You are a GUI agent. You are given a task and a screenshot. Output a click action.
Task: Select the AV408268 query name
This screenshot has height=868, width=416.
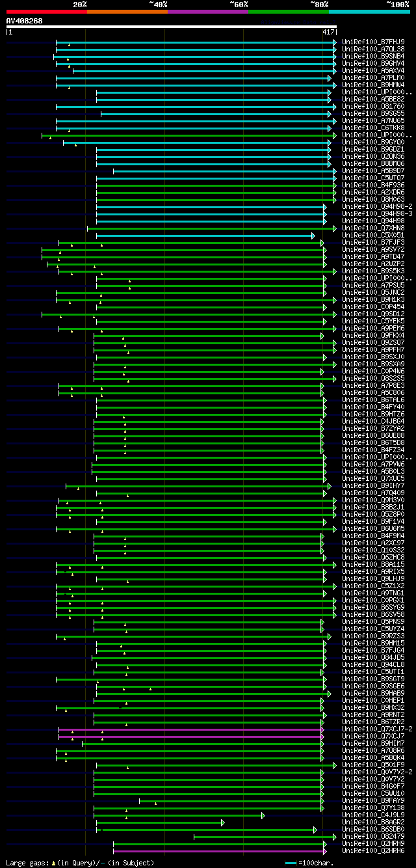(25, 21)
